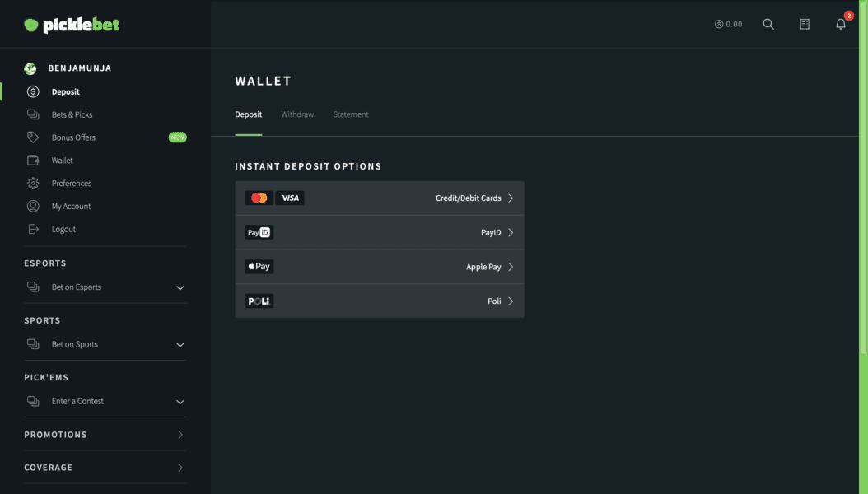Open the notifications bell
Image resolution: width=868 pixels, height=494 pixels.
841,25
